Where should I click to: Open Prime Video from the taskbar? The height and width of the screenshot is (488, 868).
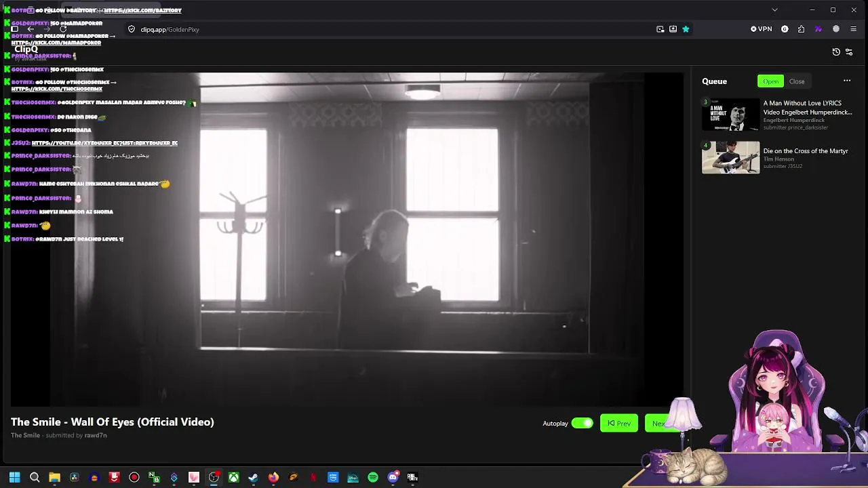click(x=333, y=477)
